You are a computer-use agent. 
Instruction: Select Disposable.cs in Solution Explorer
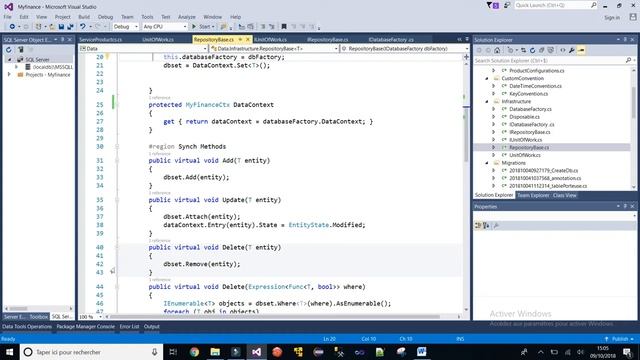tap(524, 117)
